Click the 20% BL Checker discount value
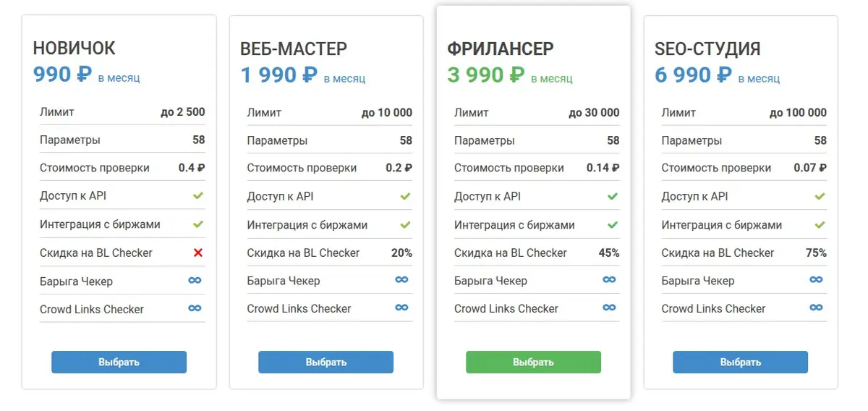The width and height of the screenshot is (868, 411). click(x=402, y=253)
